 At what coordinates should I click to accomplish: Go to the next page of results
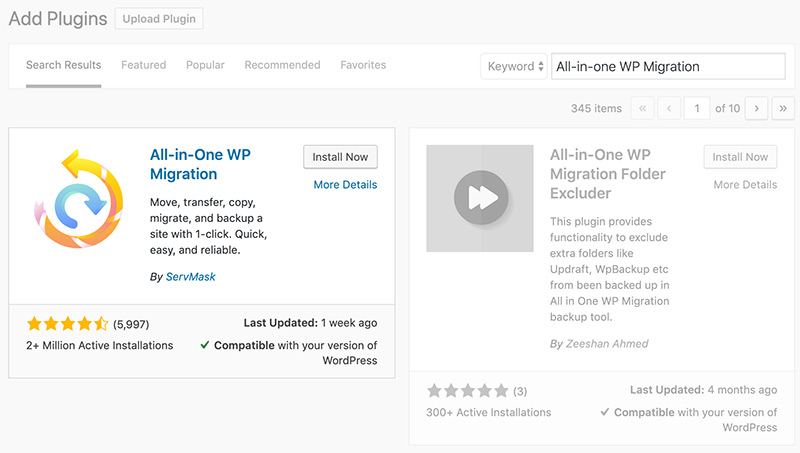point(757,108)
